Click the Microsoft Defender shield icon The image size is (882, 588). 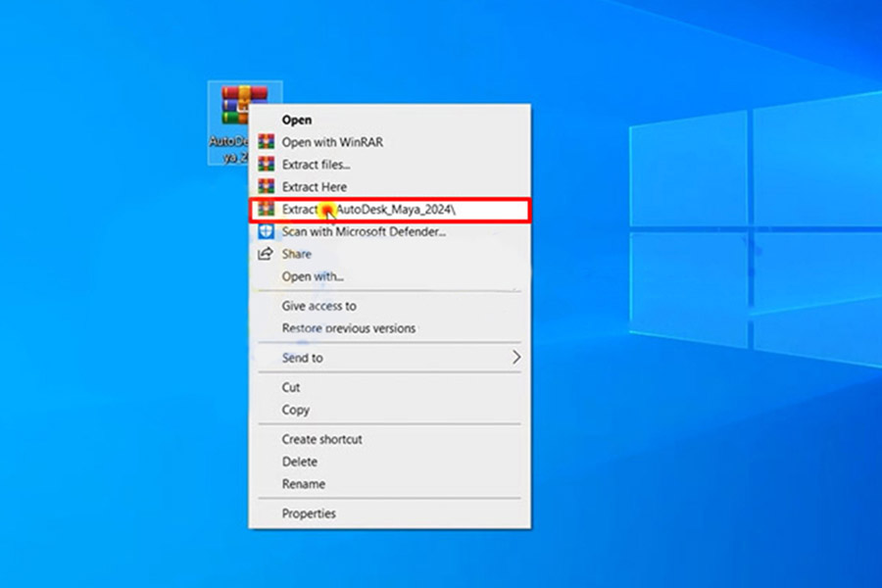tap(266, 231)
